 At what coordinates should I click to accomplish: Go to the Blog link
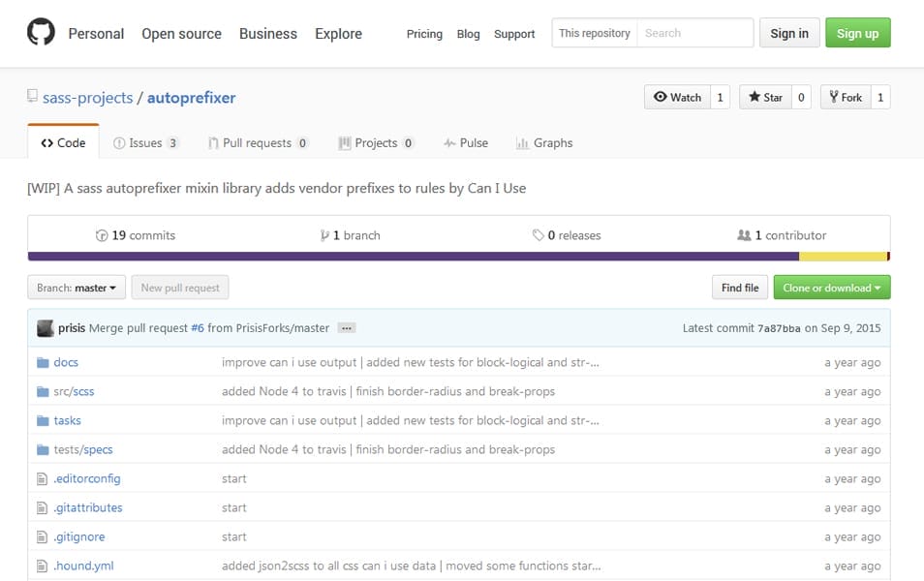pos(469,34)
